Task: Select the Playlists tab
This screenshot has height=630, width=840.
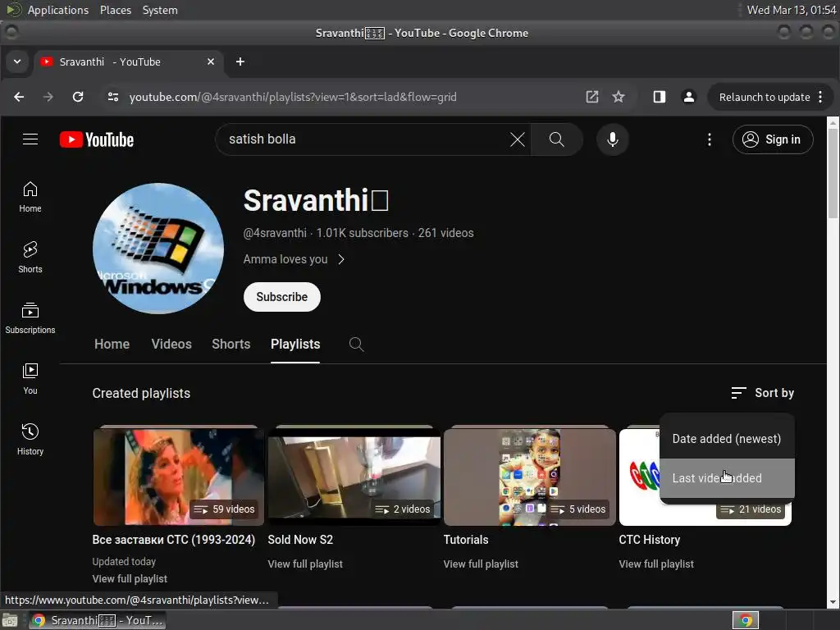Action: (x=295, y=344)
